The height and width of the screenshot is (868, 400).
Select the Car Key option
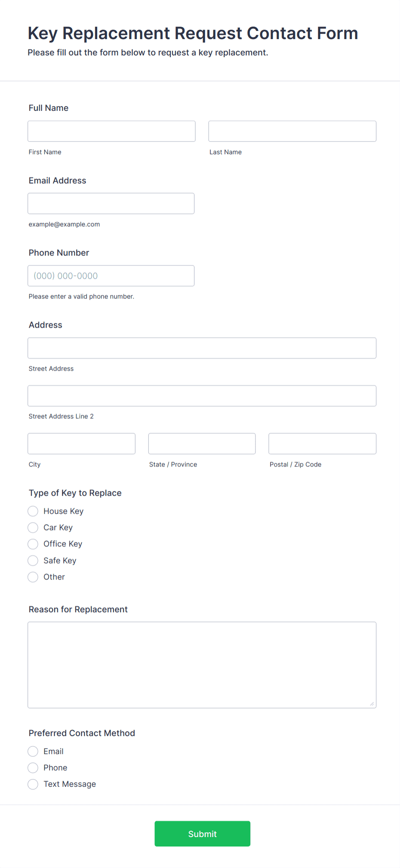tap(33, 528)
